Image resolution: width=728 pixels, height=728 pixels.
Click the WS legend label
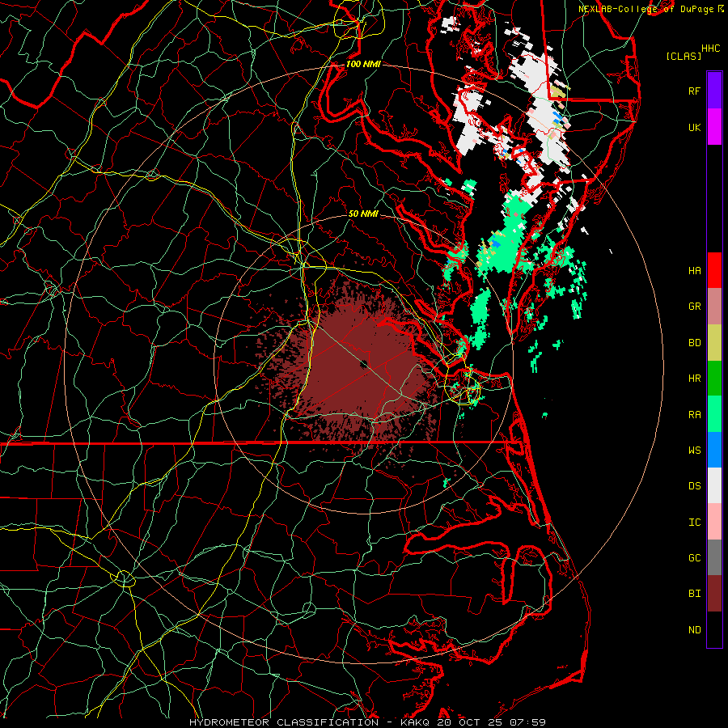point(695,451)
